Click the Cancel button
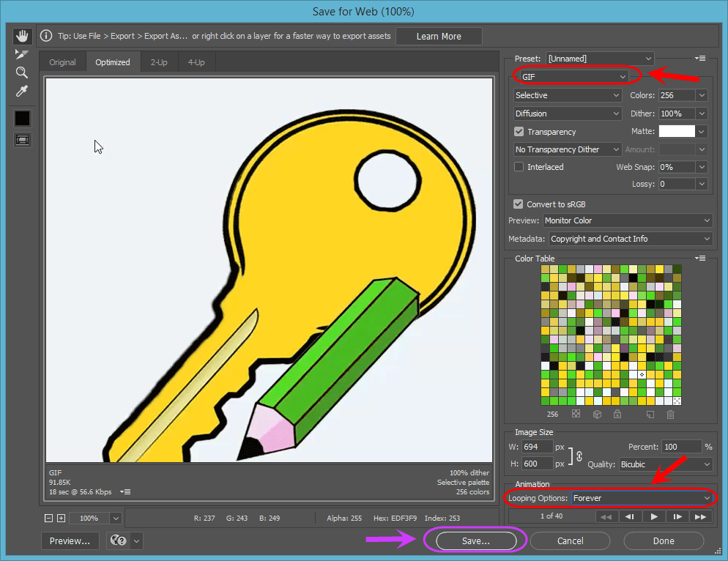 570,540
